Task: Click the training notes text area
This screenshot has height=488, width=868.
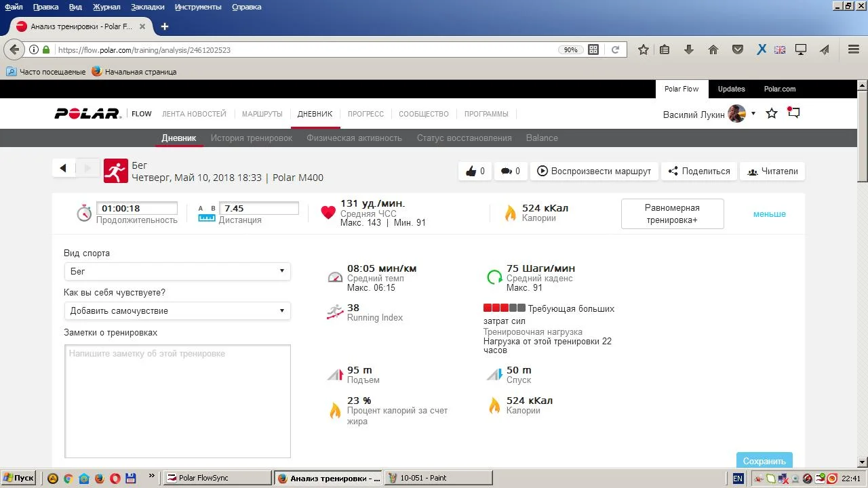Action: (x=177, y=401)
